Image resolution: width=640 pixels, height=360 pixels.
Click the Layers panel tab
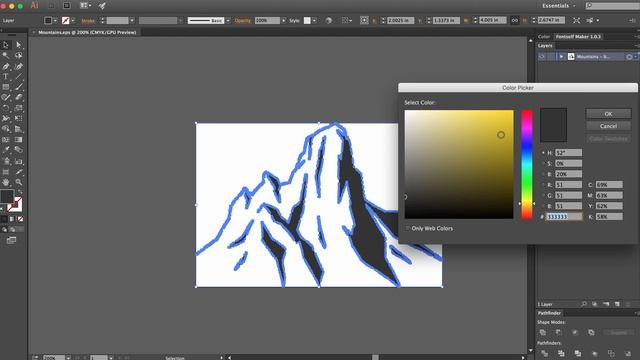tap(545, 46)
